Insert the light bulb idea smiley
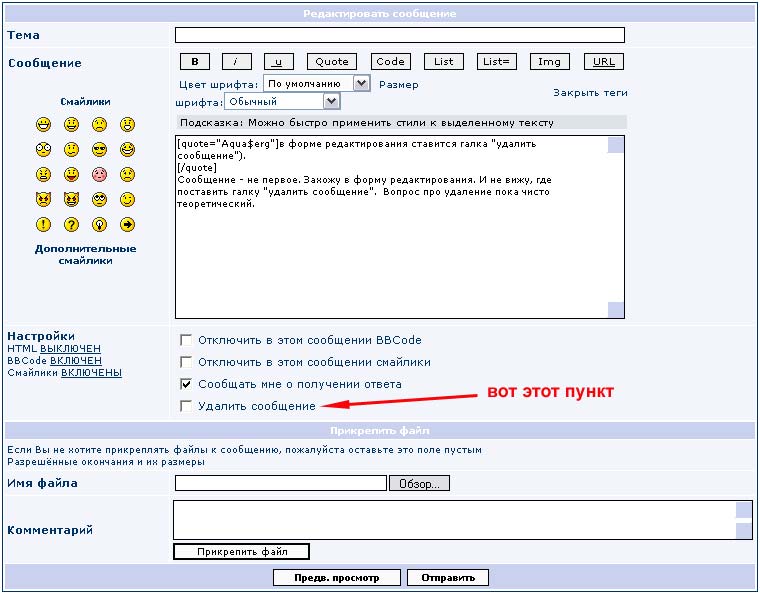This screenshot has height=595, width=760. 99,224
